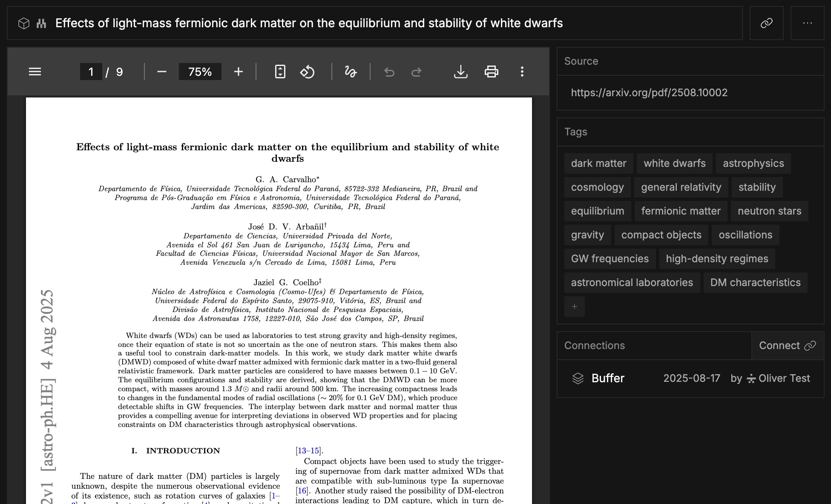Click the Connect button

tap(787, 346)
